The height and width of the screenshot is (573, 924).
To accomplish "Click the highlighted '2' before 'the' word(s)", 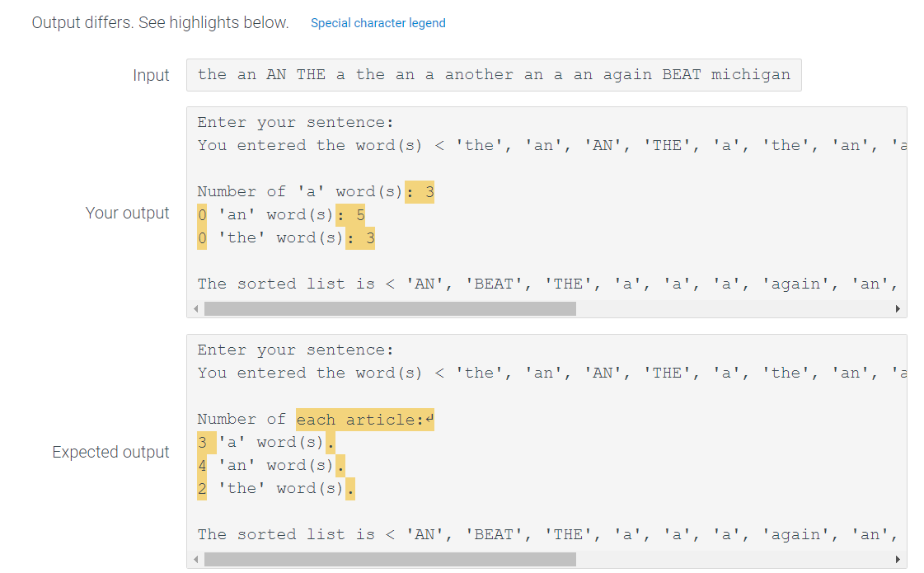I will coord(202,488).
